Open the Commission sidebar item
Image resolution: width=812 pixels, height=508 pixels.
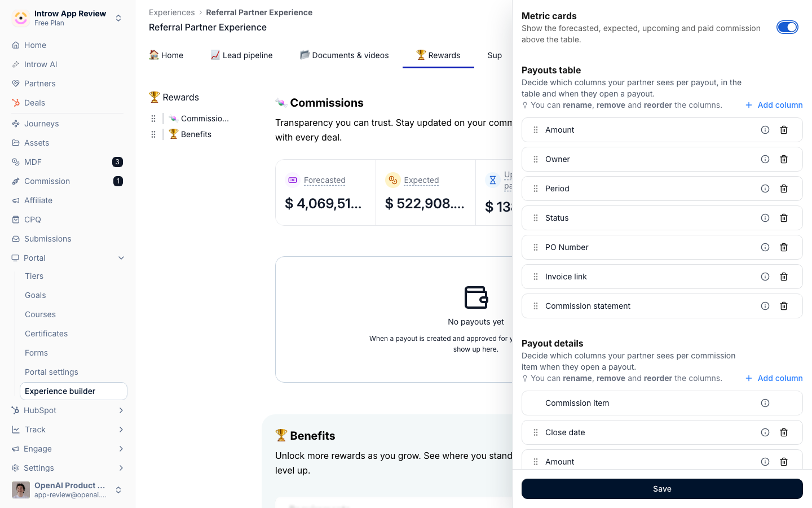point(68,181)
